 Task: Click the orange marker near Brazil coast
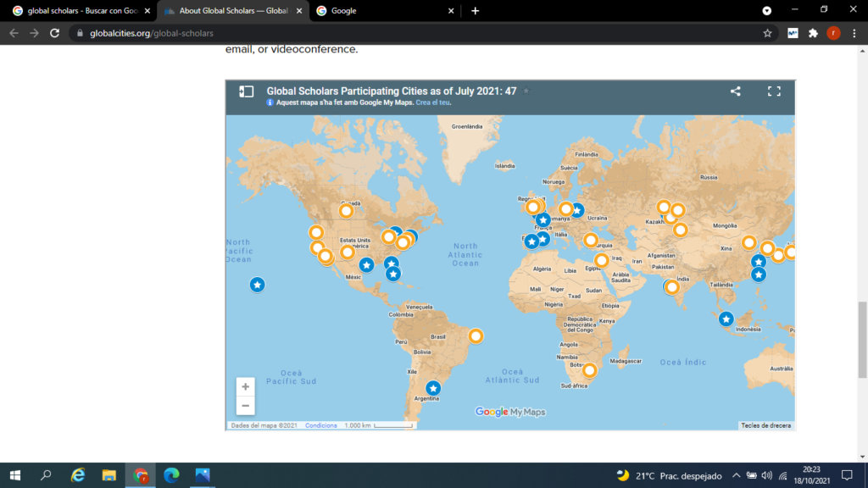pyautogui.click(x=476, y=336)
